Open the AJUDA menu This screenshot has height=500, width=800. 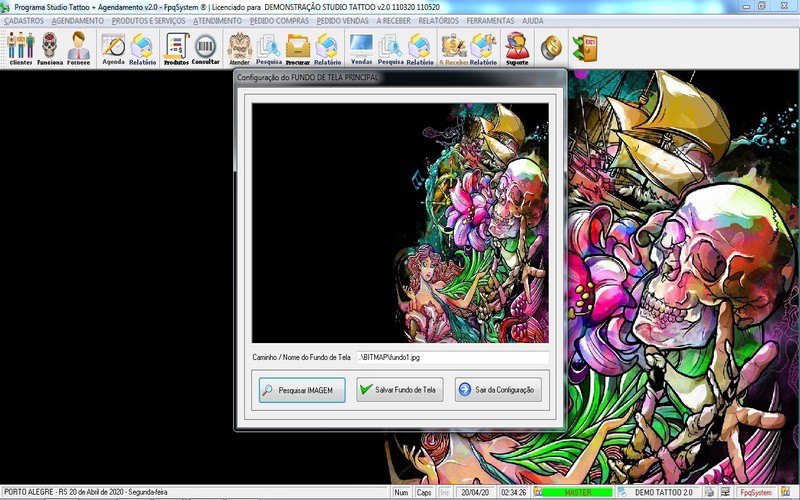(532, 21)
